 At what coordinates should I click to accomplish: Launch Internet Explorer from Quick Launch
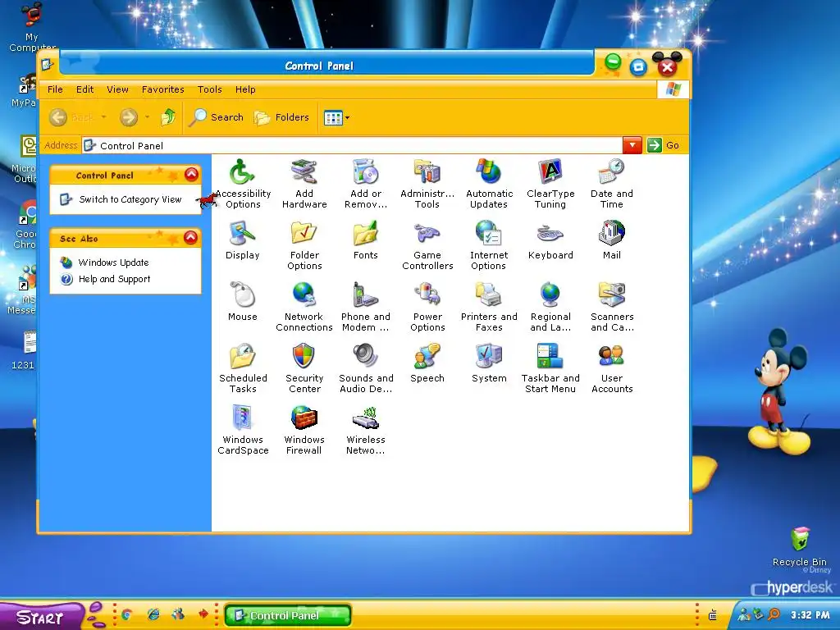click(153, 615)
